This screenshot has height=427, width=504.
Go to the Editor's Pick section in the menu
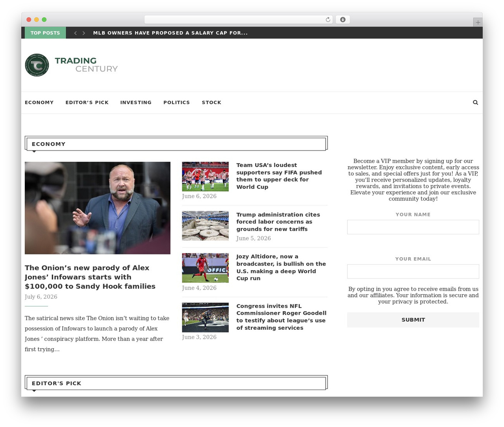87,102
